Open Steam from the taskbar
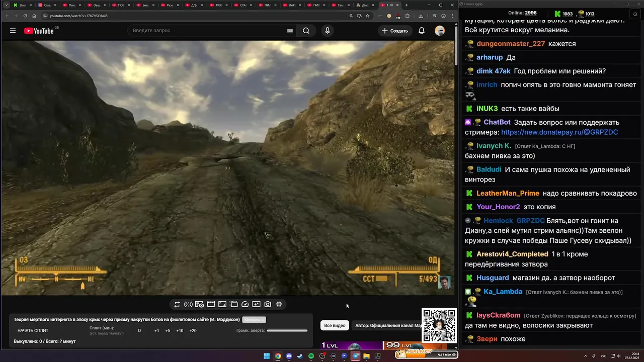 pos(300,356)
